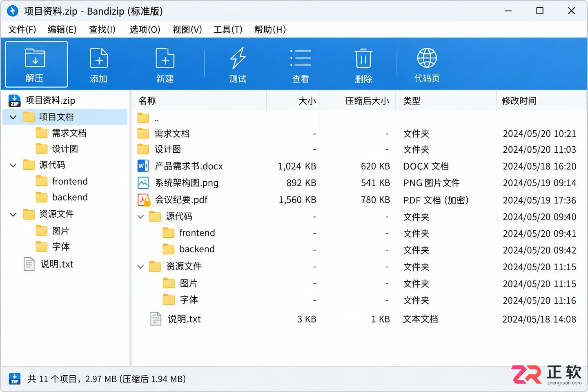
Task: Click the zip icon in the status bar
Action: 15,379
